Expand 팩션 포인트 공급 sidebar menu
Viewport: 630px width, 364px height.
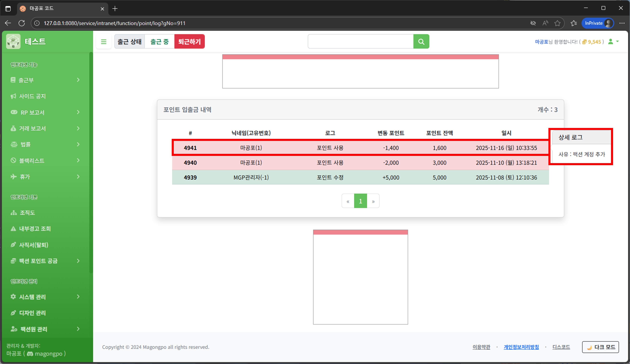45,261
